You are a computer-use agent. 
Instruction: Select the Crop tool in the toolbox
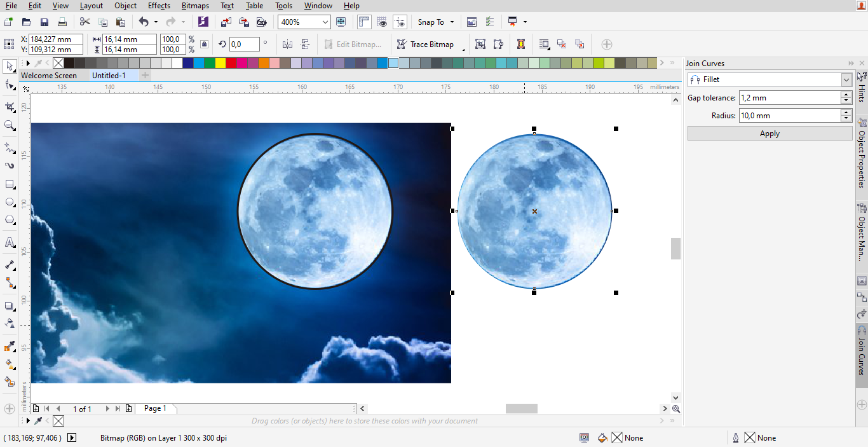point(10,107)
